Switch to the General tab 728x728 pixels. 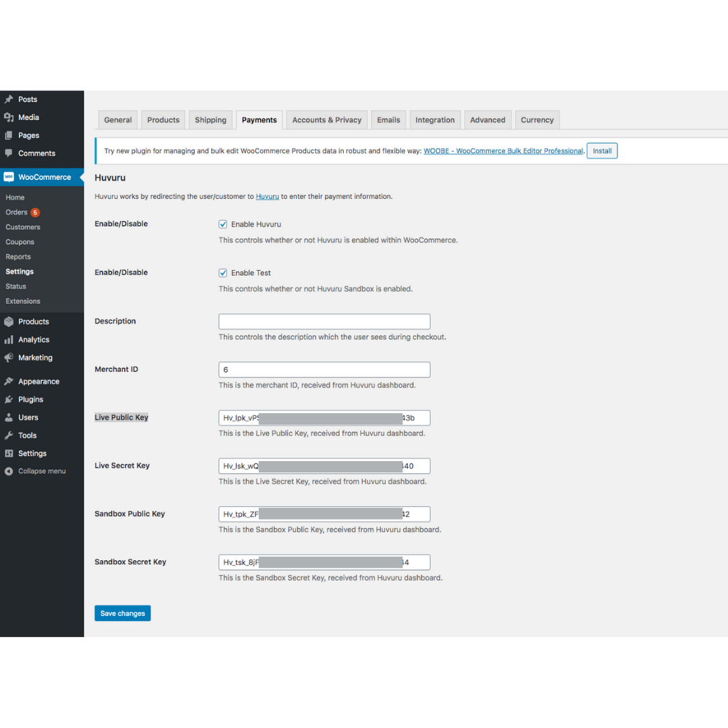tap(118, 120)
